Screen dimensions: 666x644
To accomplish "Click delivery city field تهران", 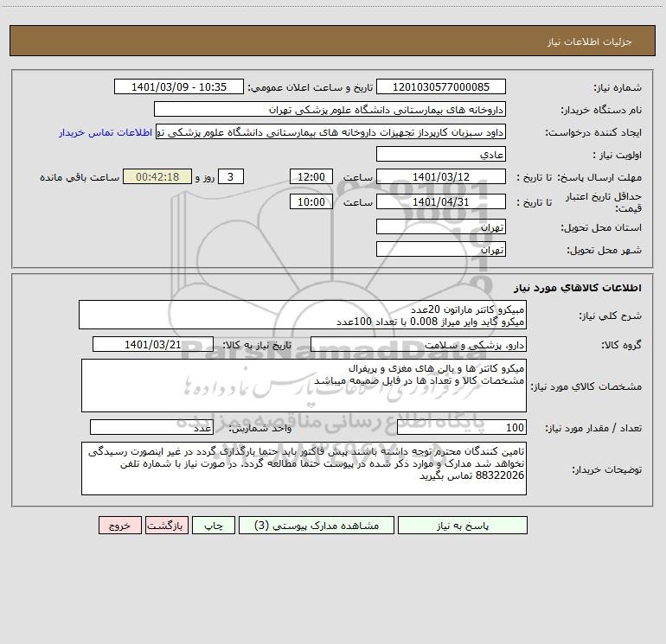I will point(441,249).
